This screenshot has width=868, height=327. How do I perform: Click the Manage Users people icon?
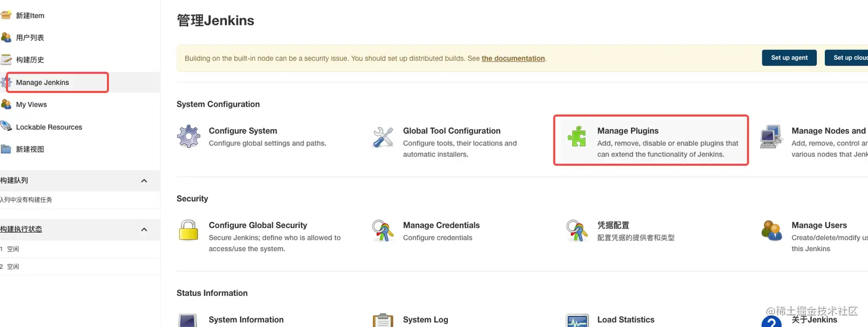[772, 230]
